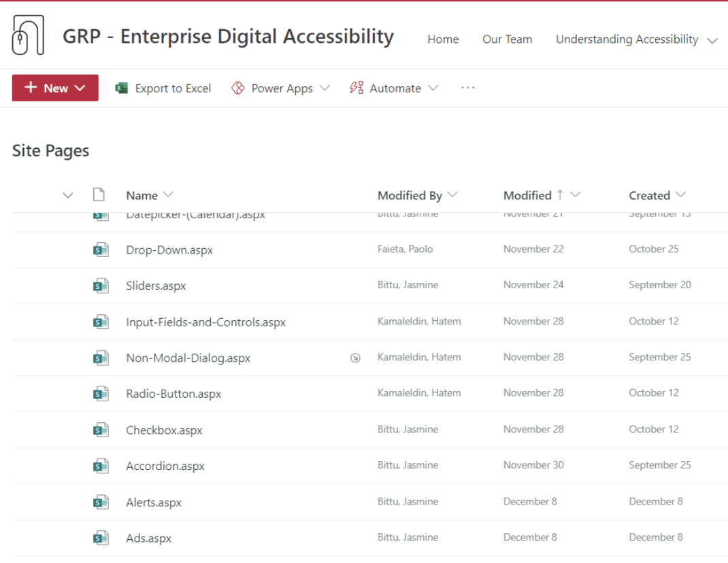
Task: Expand the Modified By column menu
Action: 452,195
